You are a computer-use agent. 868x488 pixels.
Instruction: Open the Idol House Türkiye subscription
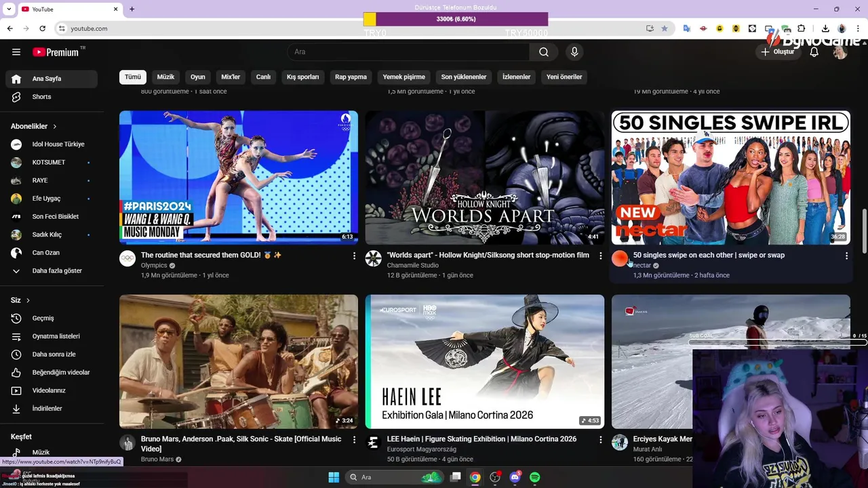pos(52,144)
